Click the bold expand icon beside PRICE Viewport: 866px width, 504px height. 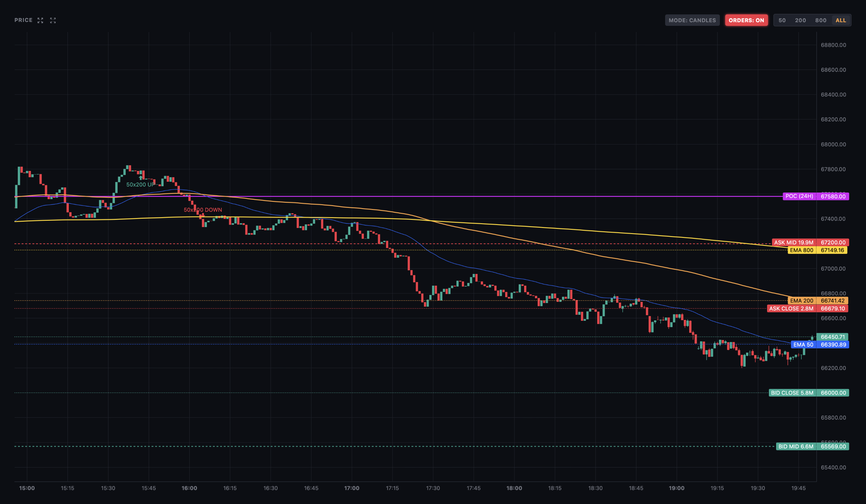[x=40, y=21]
